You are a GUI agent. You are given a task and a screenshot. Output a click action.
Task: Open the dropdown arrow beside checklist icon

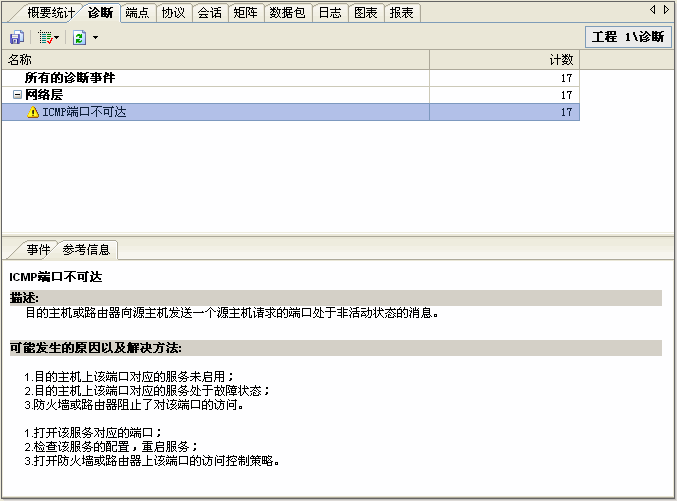coord(57,38)
